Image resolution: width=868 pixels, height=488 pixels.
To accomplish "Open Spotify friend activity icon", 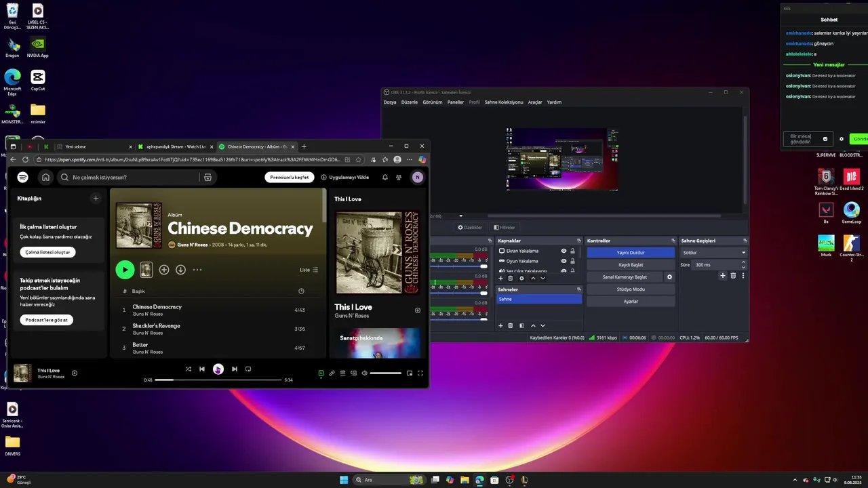I will [x=399, y=177].
